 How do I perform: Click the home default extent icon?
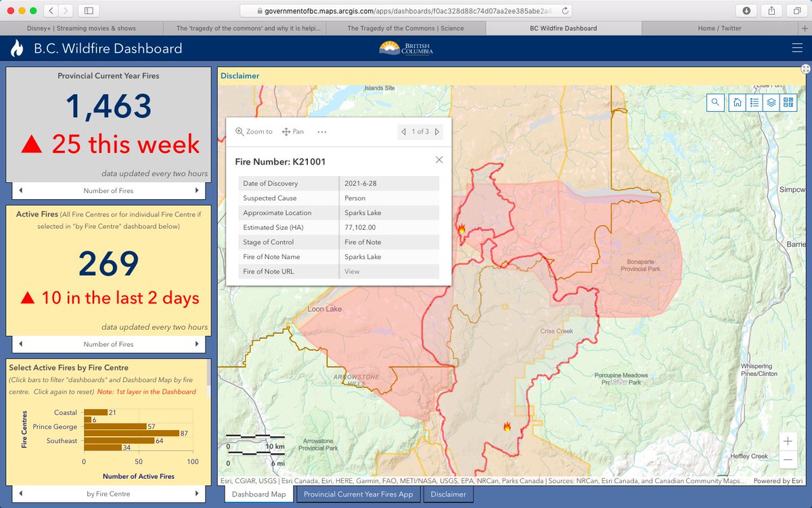pos(737,102)
